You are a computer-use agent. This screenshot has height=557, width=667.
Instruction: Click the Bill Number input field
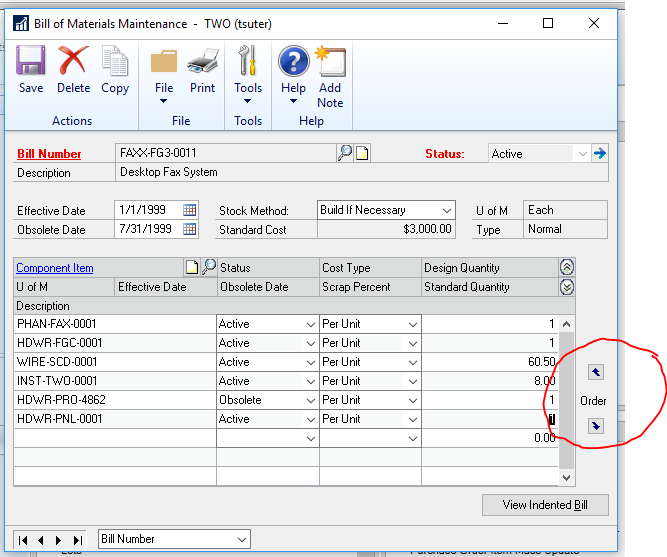225,153
